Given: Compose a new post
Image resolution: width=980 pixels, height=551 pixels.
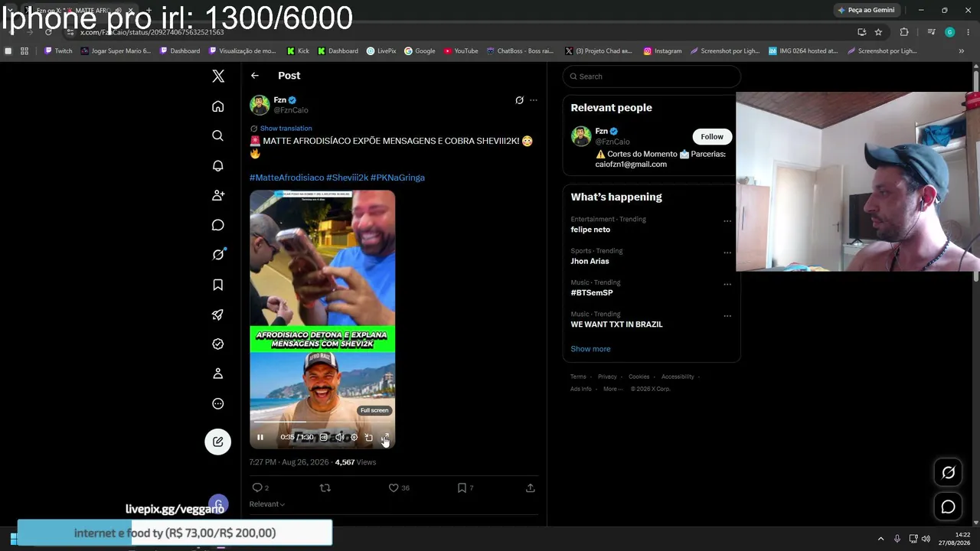Looking at the screenshot, I should click(x=218, y=442).
